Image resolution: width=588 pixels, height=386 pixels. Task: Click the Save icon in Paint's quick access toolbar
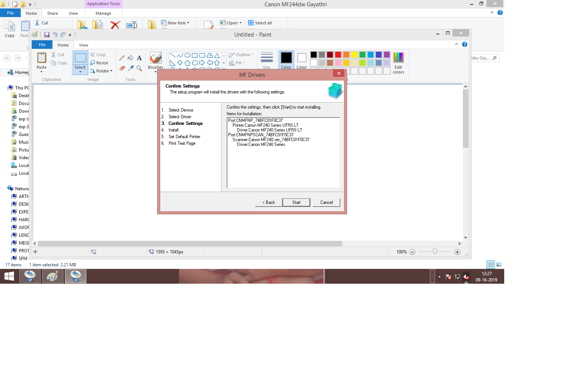click(x=47, y=35)
